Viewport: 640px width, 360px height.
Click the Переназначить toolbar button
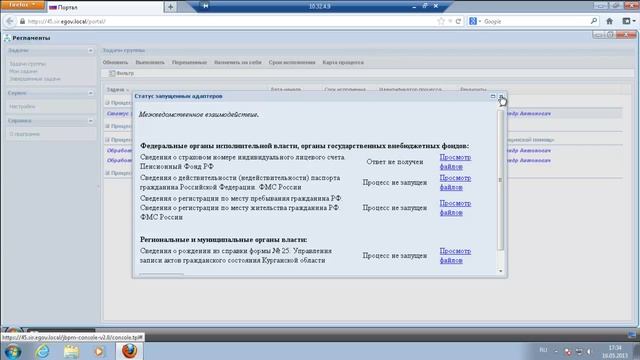[189, 62]
